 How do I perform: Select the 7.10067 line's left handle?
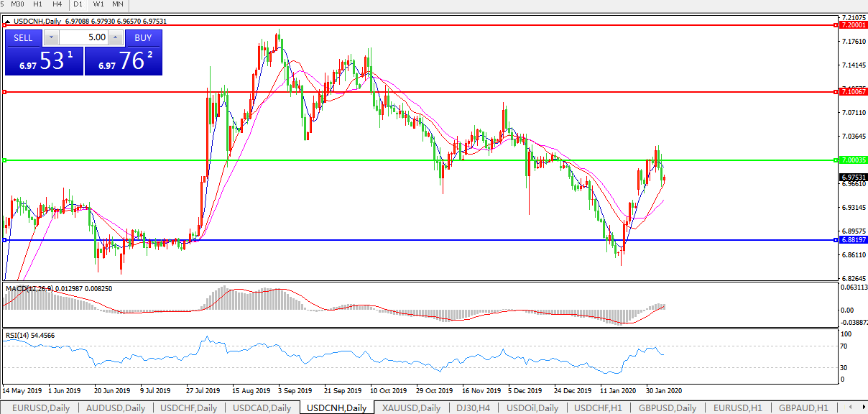(x=5, y=92)
